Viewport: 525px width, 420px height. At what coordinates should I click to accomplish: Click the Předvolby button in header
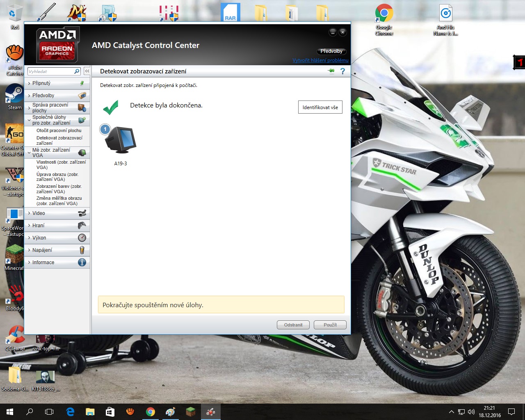pyautogui.click(x=331, y=51)
